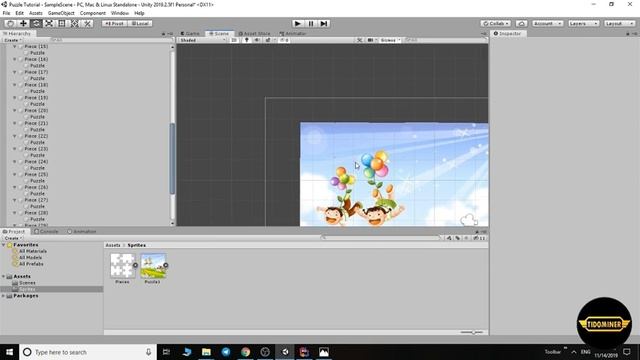This screenshot has height=360, width=640.
Task: Toggle the Local/Global handle button
Action: pyautogui.click(x=140, y=23)
